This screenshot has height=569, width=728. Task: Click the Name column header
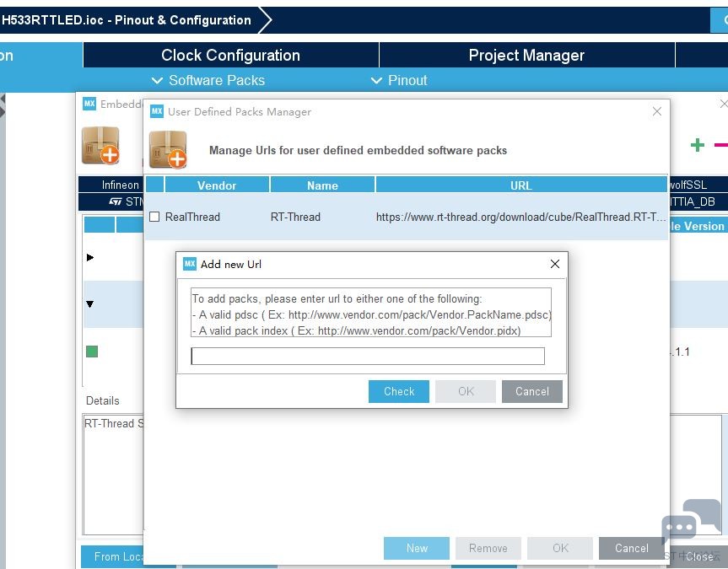pos(322,185)
